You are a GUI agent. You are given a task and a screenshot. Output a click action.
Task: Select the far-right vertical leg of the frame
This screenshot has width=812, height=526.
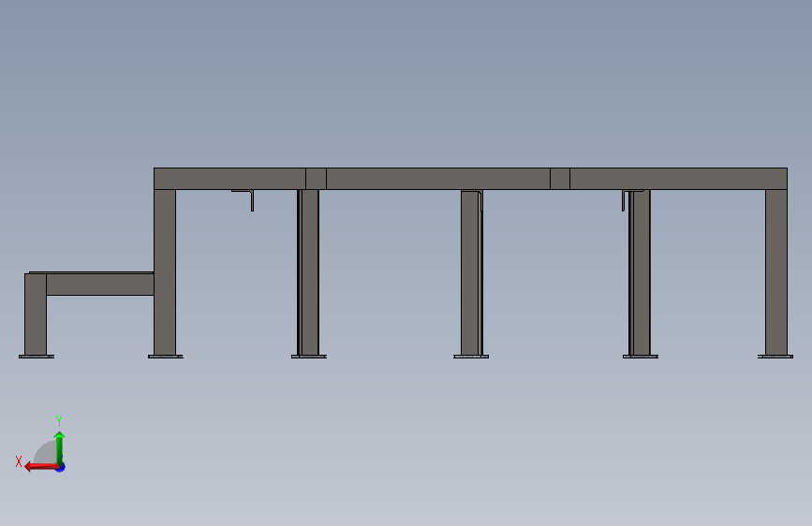(x=775, y=272)
